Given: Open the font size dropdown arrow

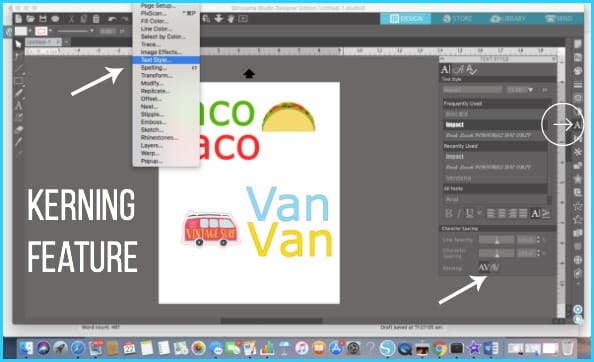Looking at the screenshot, I should pyautogui.click(x=530, y=90).
